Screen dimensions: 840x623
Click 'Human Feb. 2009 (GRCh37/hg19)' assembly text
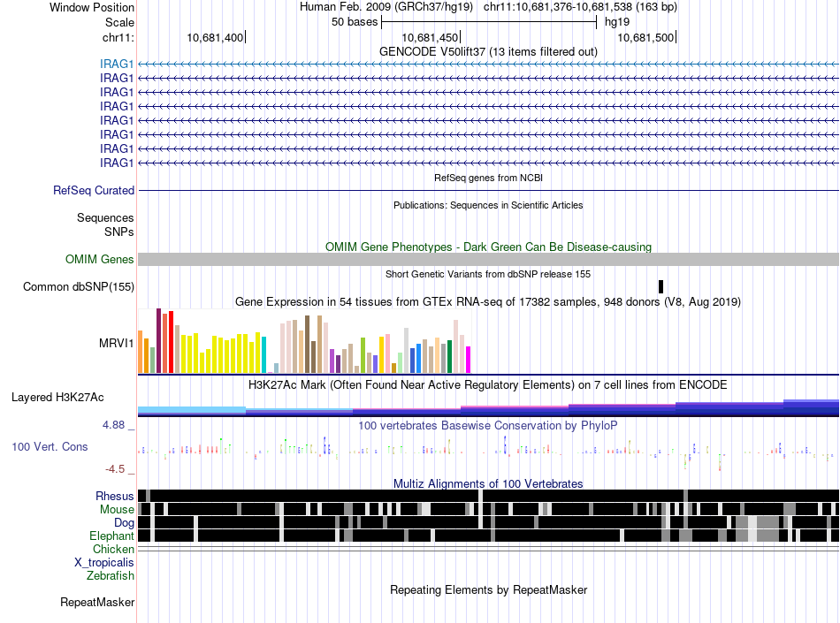pos(386,7)
